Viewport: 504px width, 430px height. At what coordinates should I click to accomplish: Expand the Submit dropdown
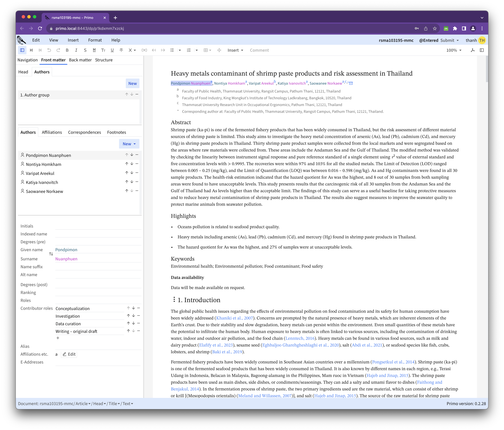pyautogui.click(x=458, y=40)
